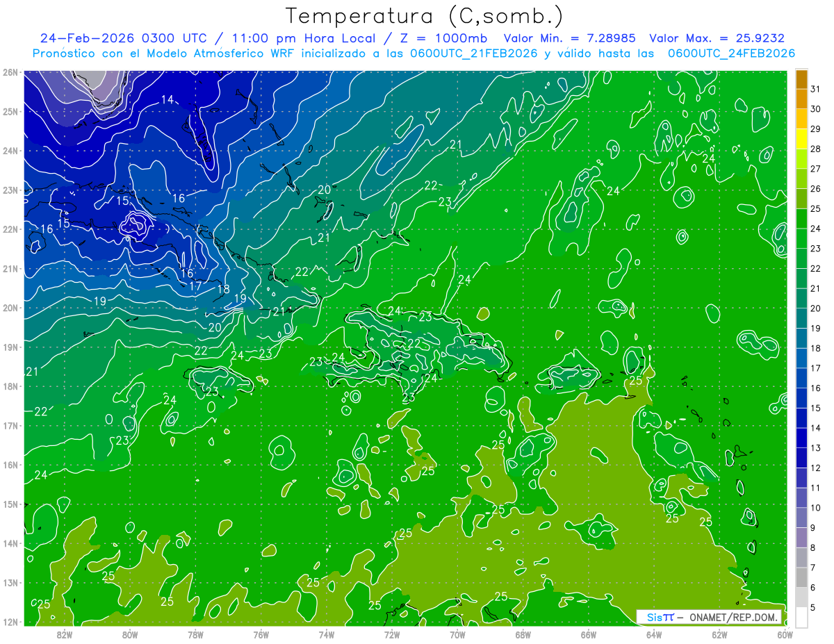Image resolution: width=834 pixels, height=644 pixels.
Task: Click the 10 label on the color scale
Action: (x=815, y=508)
